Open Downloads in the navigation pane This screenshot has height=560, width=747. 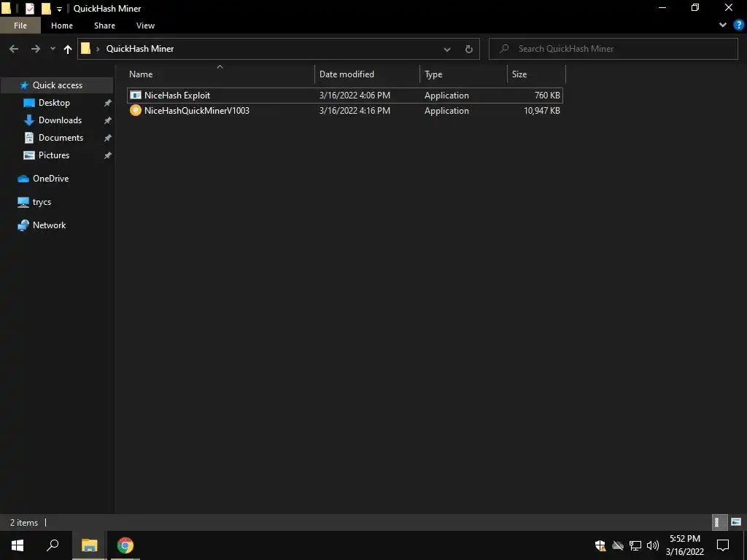tap(60, 120)
